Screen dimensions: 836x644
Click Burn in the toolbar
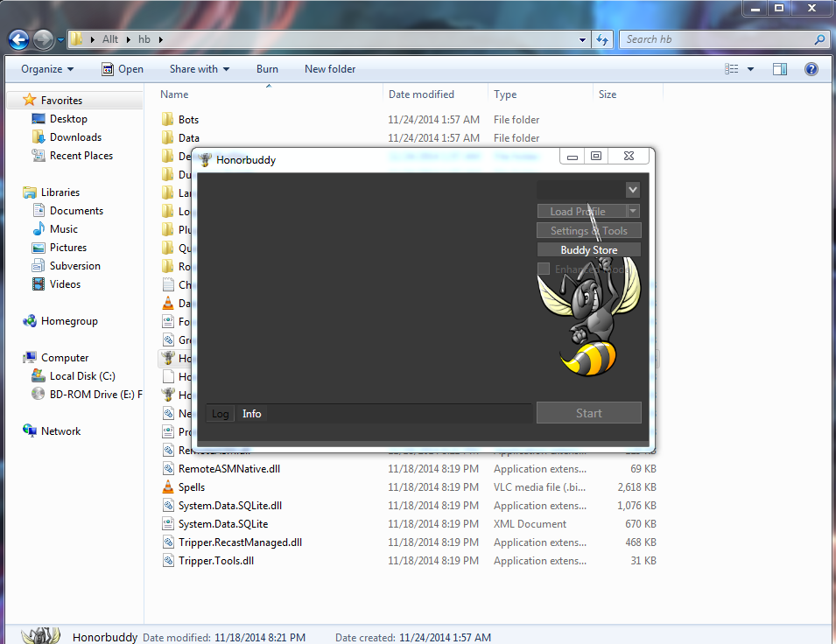(267, 69)
